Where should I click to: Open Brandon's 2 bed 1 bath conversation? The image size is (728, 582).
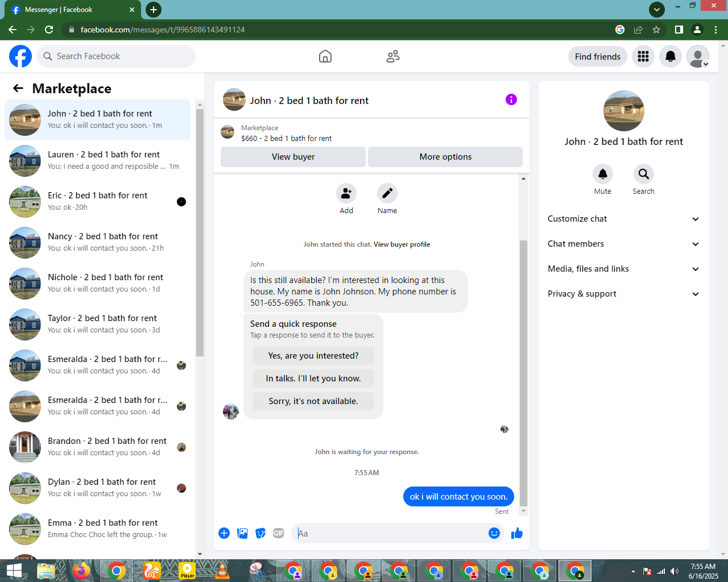click(x=97, y=447)
